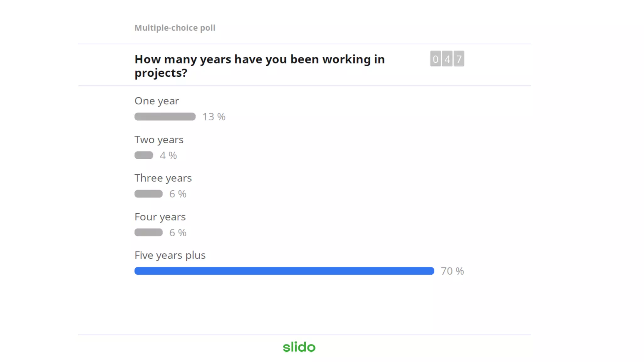The height and width of the screenshot is (362, 644).
Task: Select the 'One year' option label
Action: pyautogui.click(x=157, y=101)
